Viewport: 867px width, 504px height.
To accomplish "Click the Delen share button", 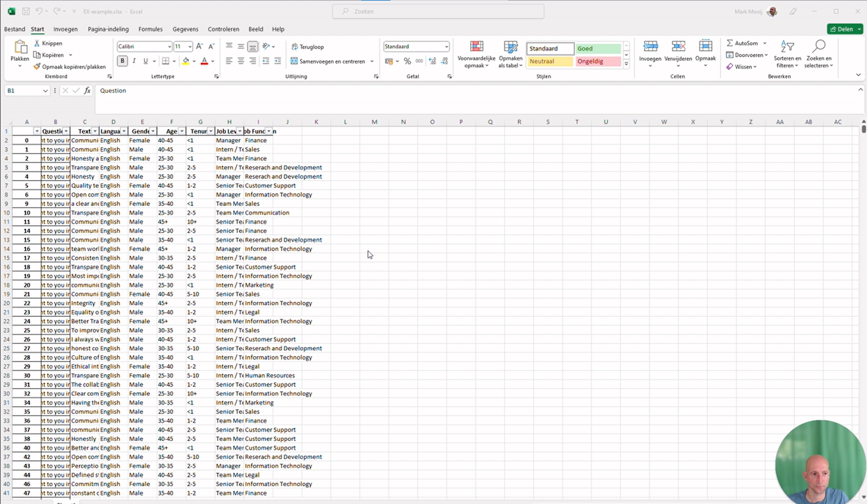I will 842,29.
